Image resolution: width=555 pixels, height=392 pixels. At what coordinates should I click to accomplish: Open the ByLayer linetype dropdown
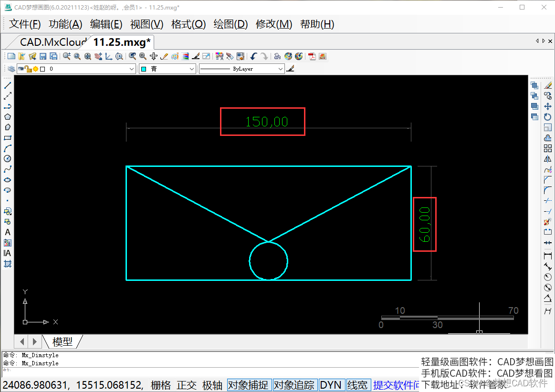click(242, 69)
